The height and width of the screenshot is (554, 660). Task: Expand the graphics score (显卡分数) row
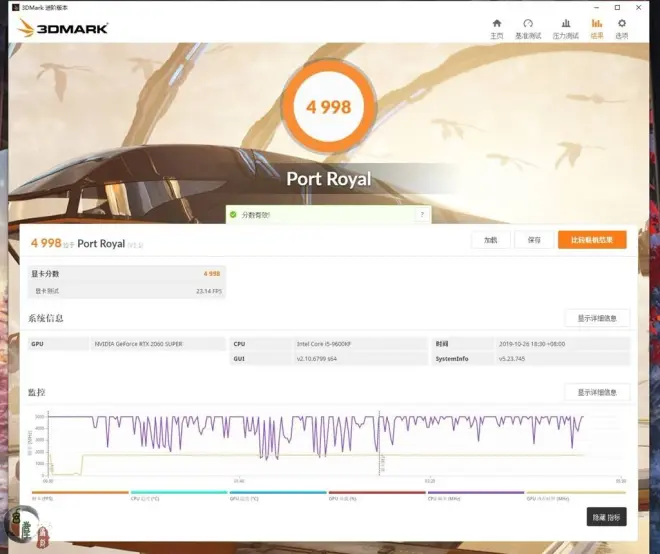[x=125, y=273]
